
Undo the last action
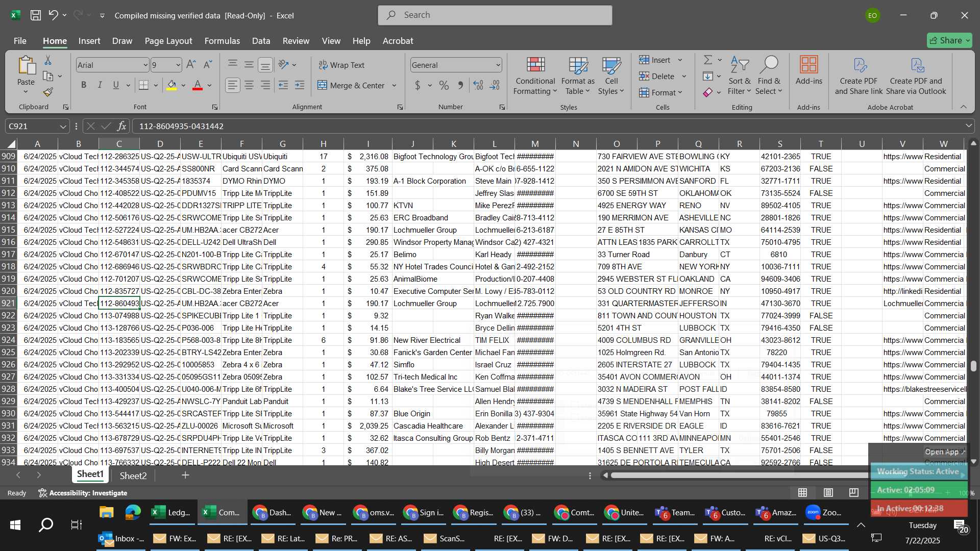point(53,15)
